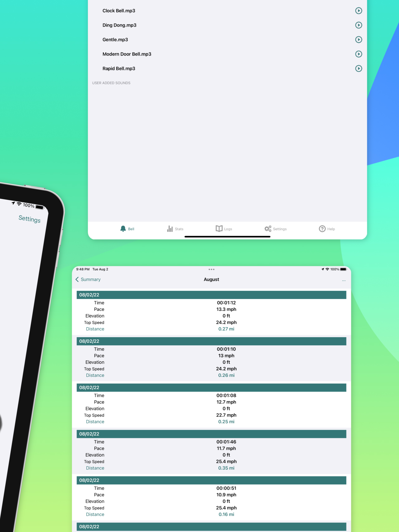Play the Rapid Bell.mp3 sound preview
Screen dimensions: 399x532
pos(358,69)
